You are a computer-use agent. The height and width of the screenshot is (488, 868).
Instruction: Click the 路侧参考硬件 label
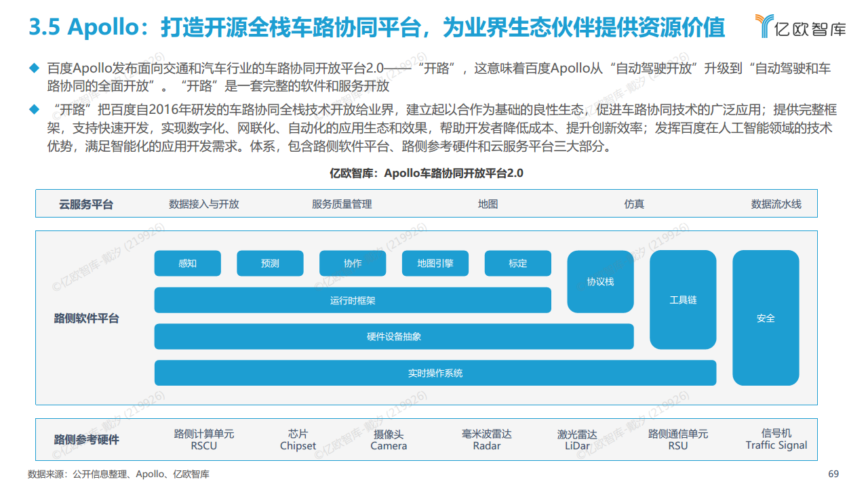(86, 440)
